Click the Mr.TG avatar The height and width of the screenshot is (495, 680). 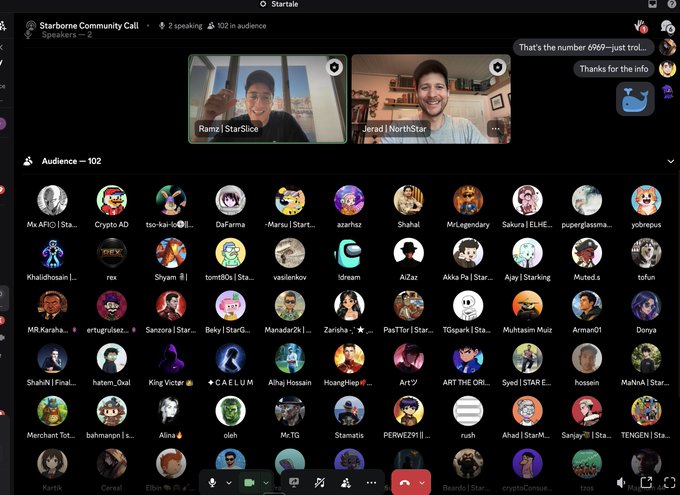click(x=290, y=410)
